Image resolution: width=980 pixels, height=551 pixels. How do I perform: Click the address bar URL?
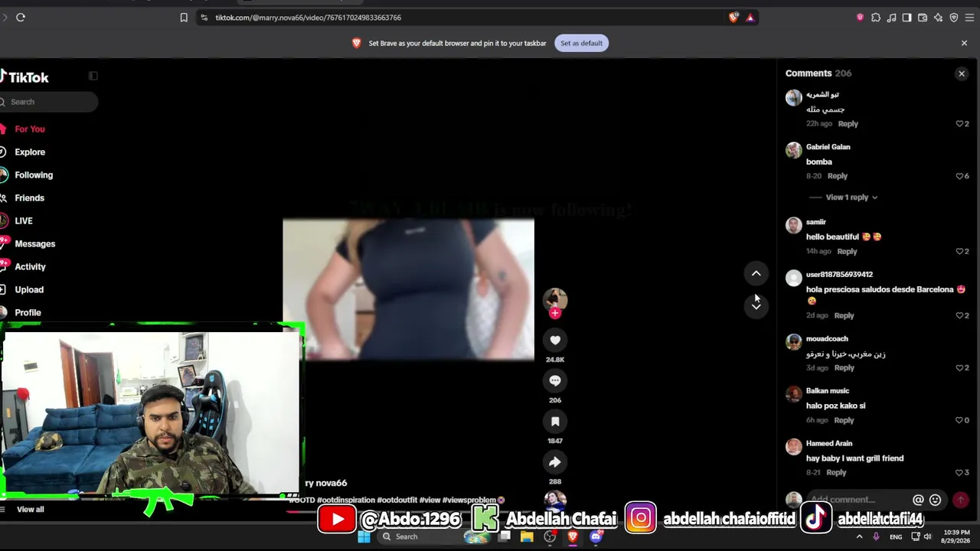(x=308, y=18)
